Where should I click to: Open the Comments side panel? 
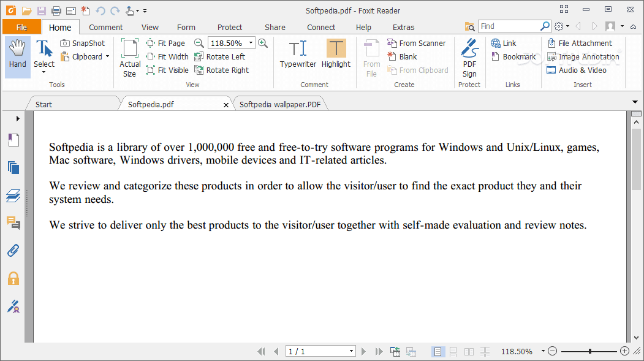[13, 222]
